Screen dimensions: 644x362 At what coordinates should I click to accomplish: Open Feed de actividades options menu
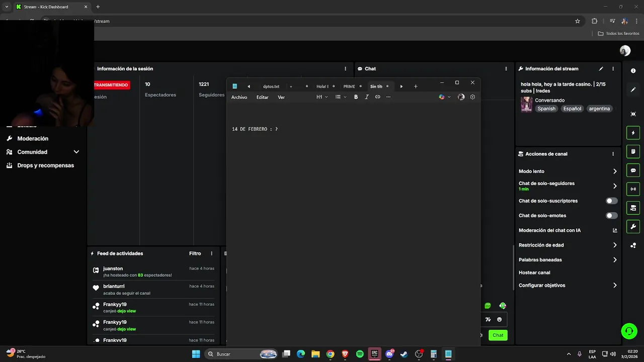pos(211,253)
